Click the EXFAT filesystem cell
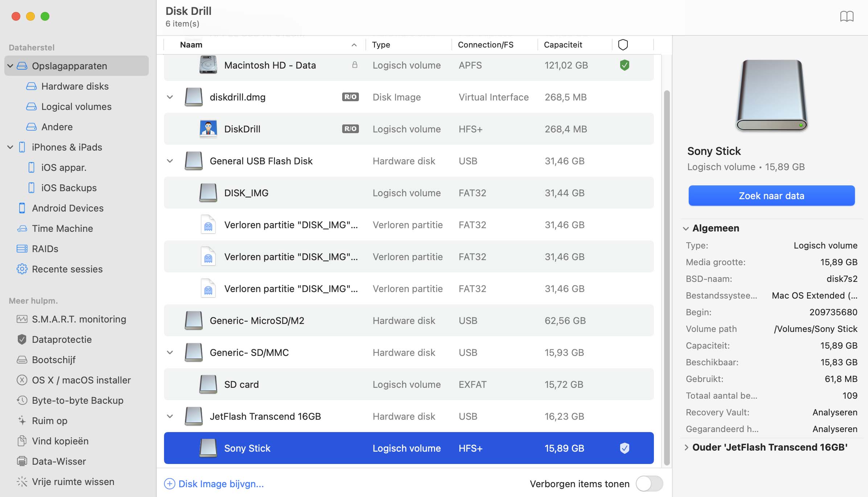868x497 pixels. [472, 385]
